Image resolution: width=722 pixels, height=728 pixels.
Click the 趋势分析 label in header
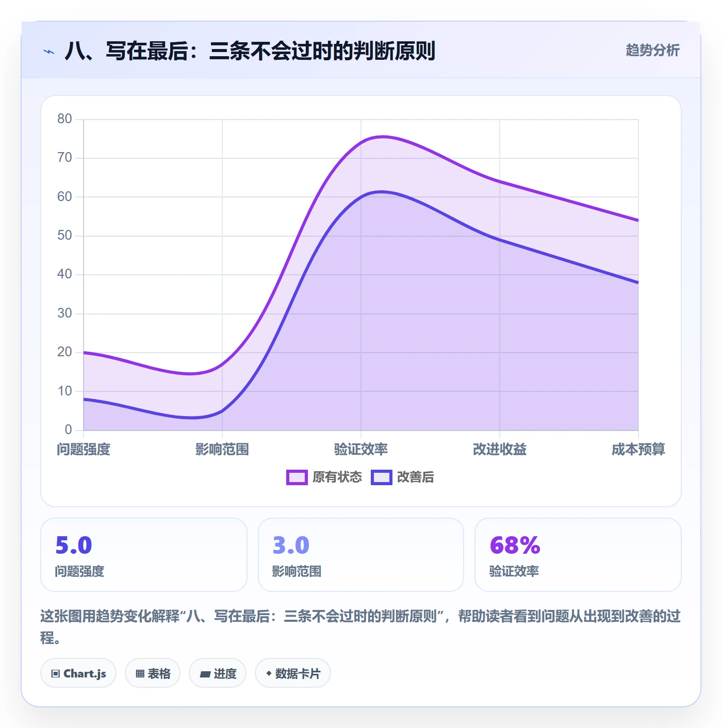point(652,50)
